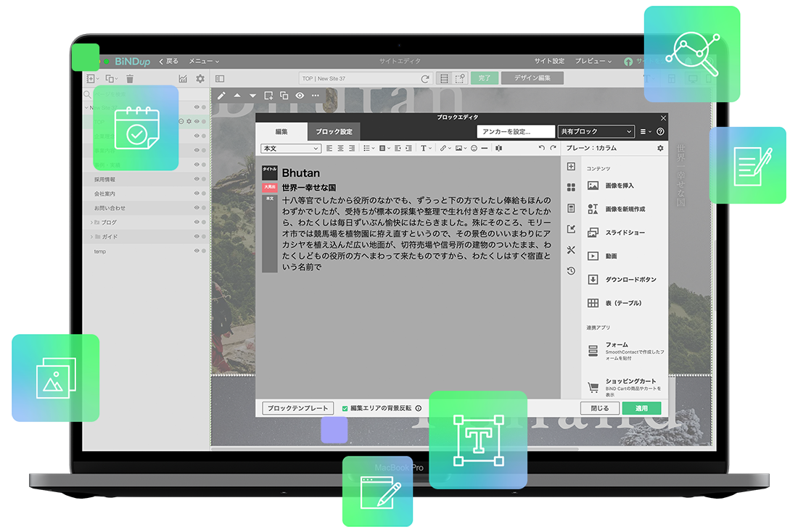The width and height of the screenshot is (798, 532).
Task: Click the tools wrench icon in side strip
Action: [571, 250]
